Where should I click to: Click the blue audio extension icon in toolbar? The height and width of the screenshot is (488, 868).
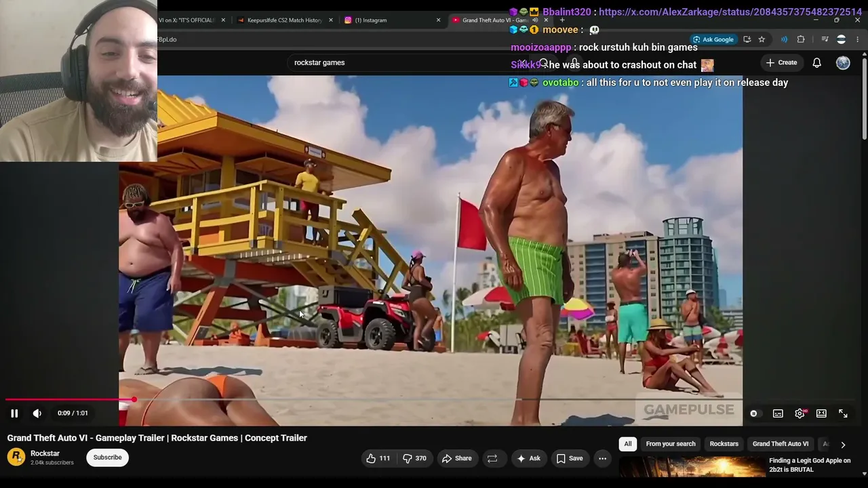pos(784,39)
